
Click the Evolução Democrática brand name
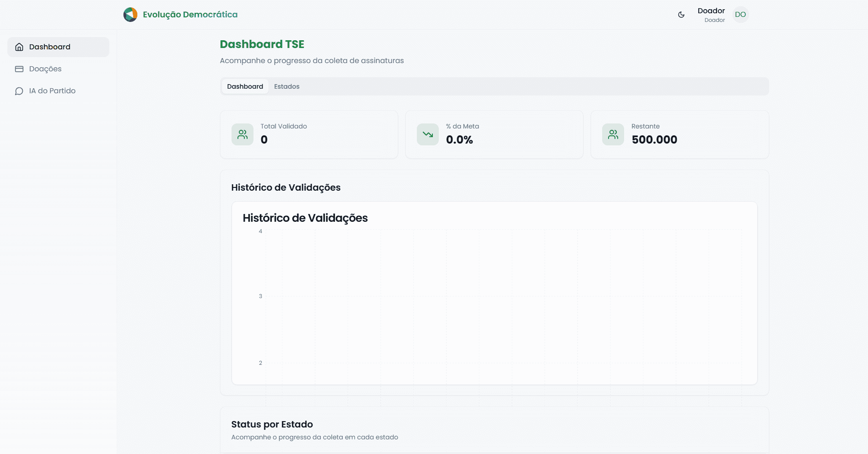click(190, 15)
